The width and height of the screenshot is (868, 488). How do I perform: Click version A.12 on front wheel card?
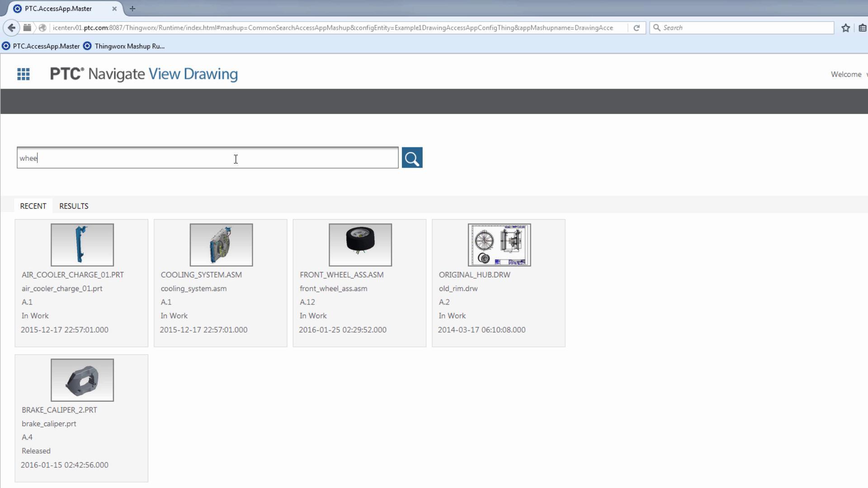pyautogui.click(x=307, y=302)
